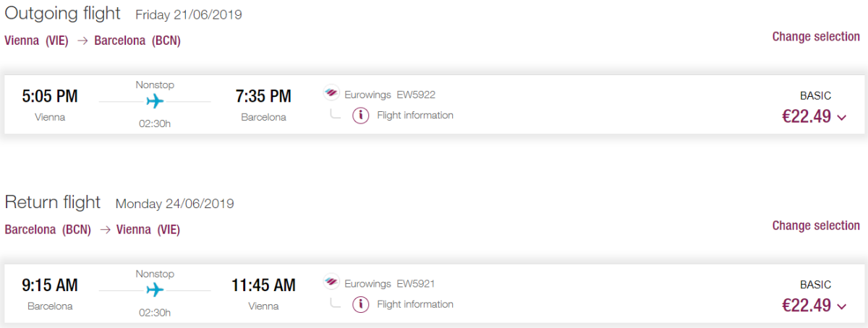Image resolution: width=868 pixels, height=328 pixels.
Task: Expand the return flight €22.49 price chevron
Action: 841,307
